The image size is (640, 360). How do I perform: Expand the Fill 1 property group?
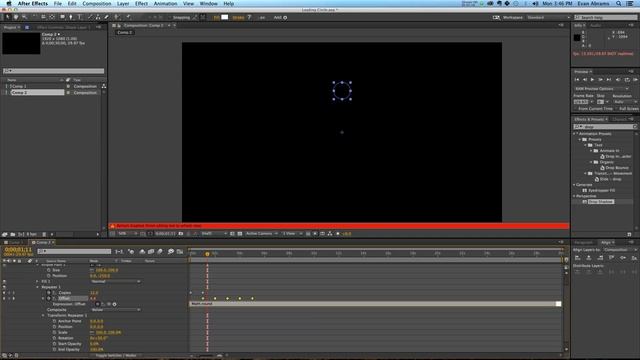point(38,282)
